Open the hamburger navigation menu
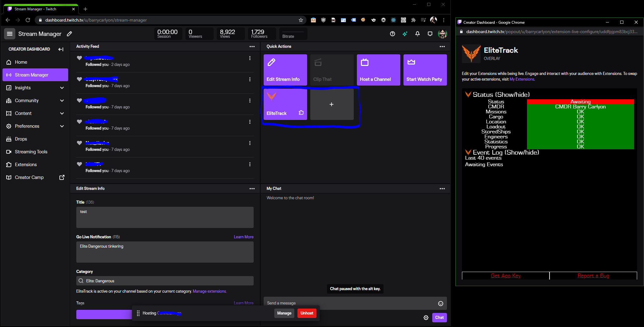 [10, 34]
